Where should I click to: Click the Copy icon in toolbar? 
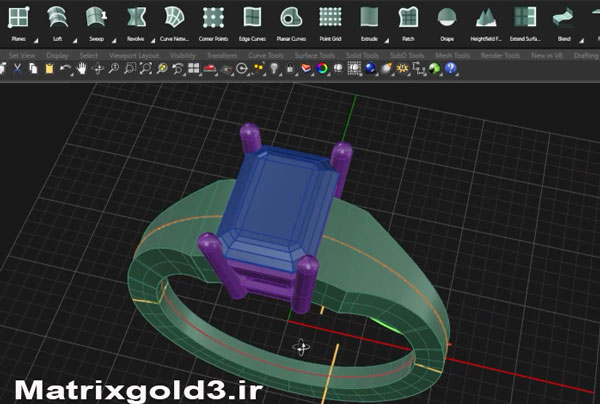33,69
